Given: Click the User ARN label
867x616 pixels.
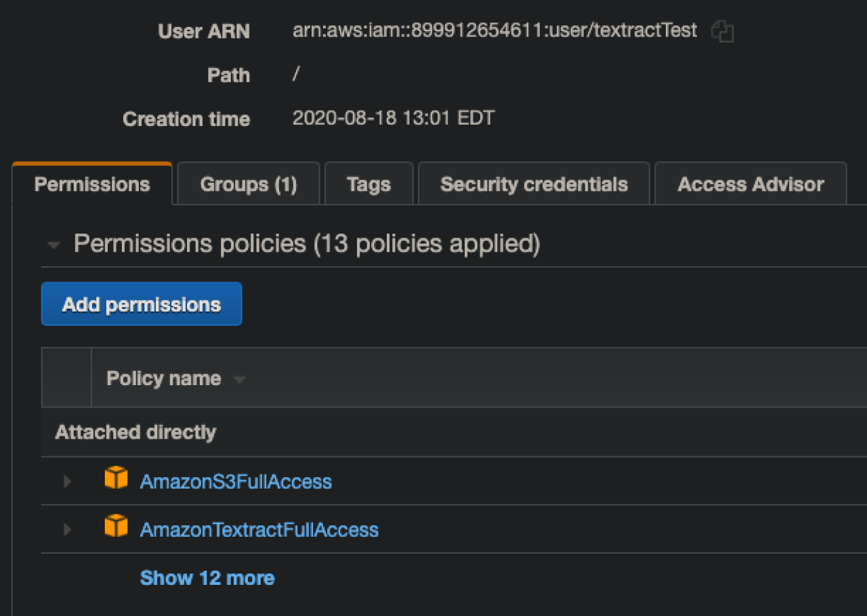Looking at the screenshot, I should 204,31.
